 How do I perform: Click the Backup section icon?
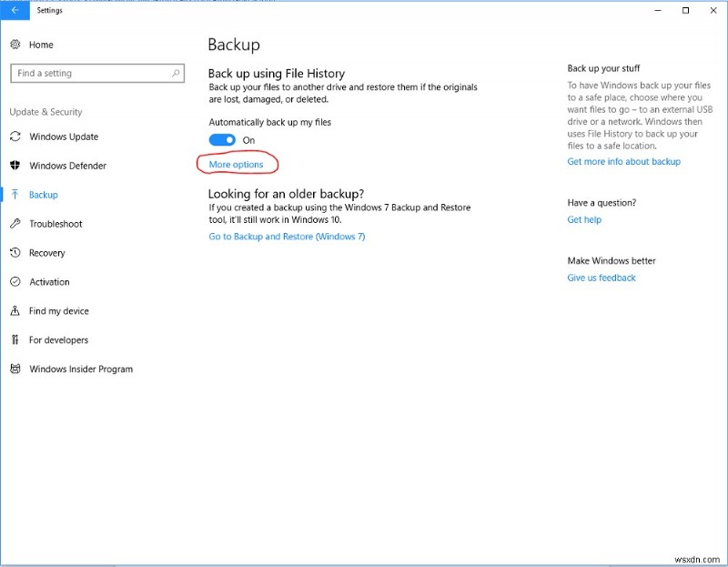tap(15, 195)
